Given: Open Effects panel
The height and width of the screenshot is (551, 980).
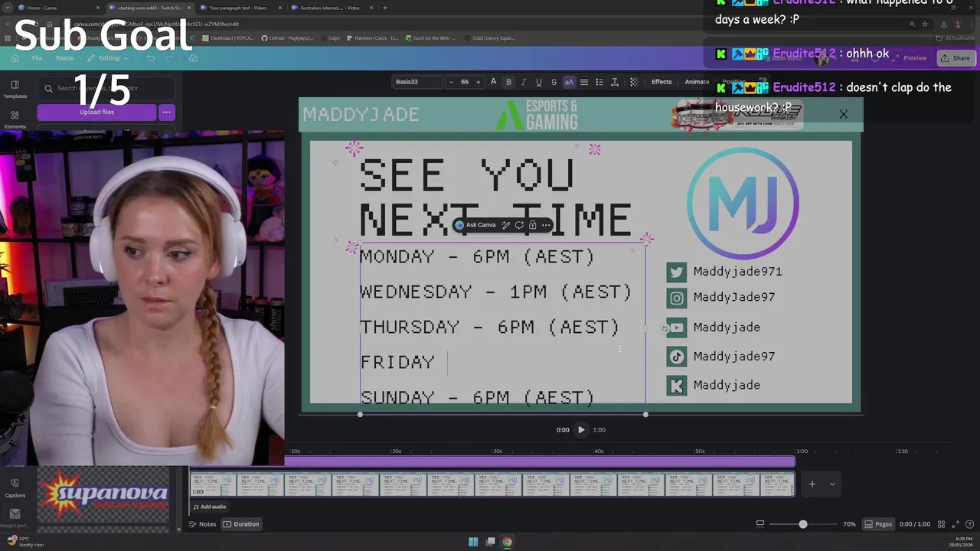Looking at the screenshot, I should click(x=661, y=82).
